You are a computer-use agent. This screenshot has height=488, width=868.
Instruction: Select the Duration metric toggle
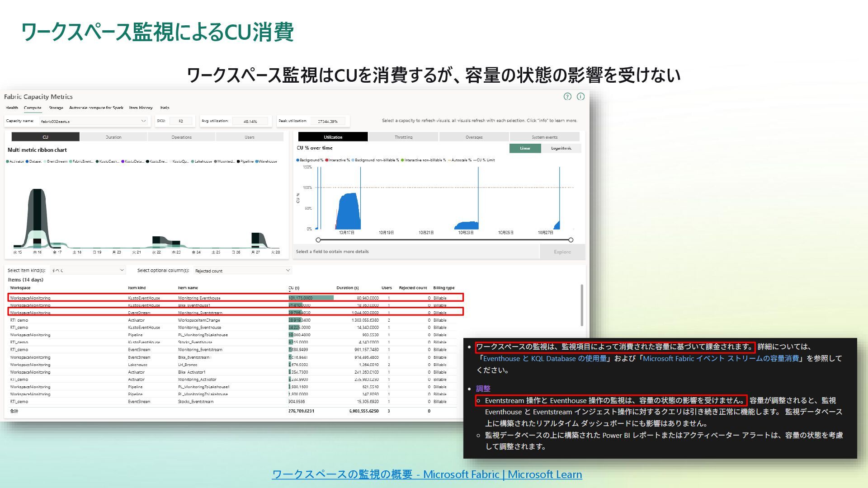(x=113, y=137)
